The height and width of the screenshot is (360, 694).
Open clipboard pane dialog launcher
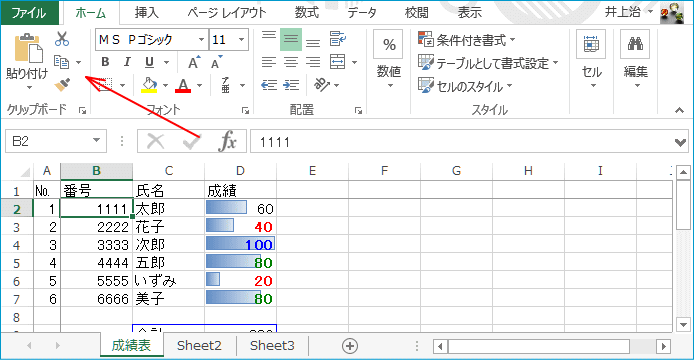tap(82, 111)
